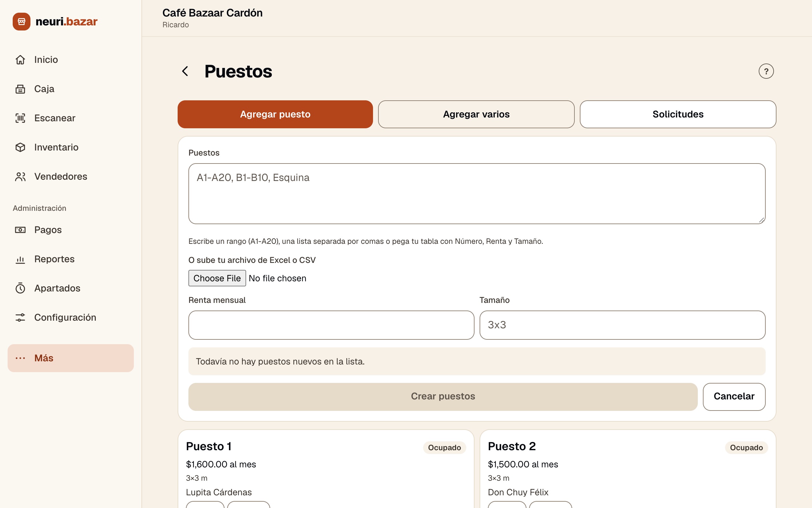The image size is (812, 508).
Task: Click the Todavía no hay puestos nuevos notice
Action: click(477, 362)
